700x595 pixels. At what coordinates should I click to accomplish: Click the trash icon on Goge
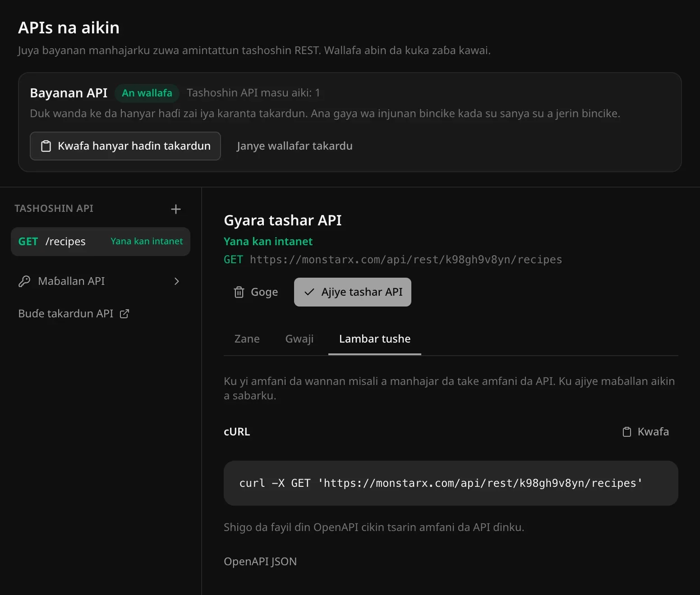(239, 292)
